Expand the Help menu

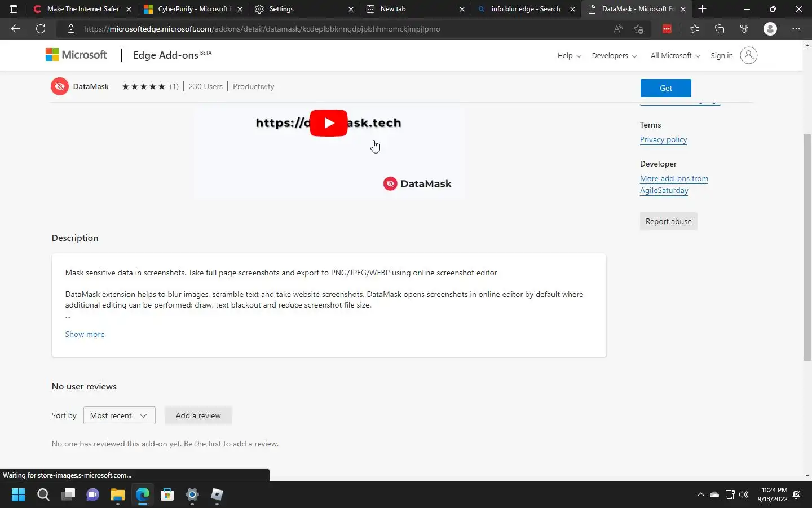pos(569,55)
